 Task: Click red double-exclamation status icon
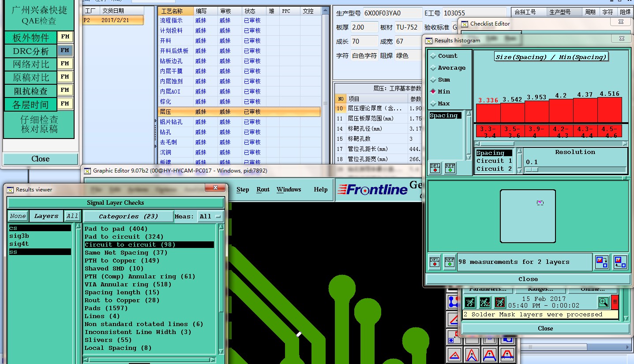615,302
